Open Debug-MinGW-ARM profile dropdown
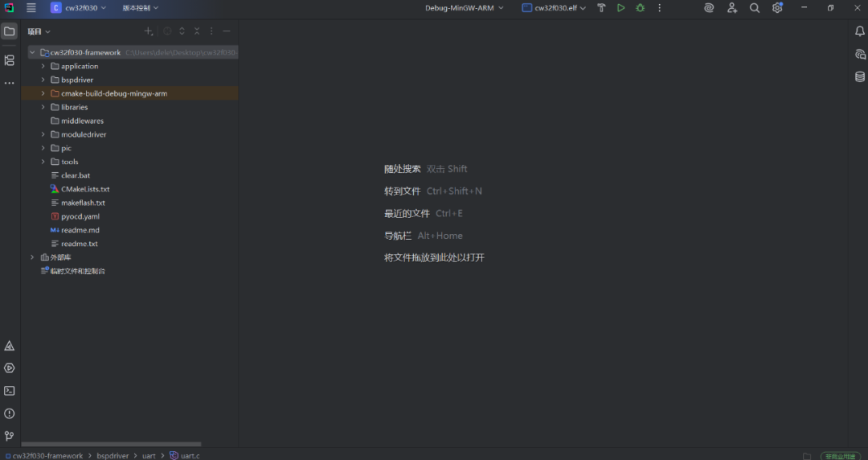The width and height of the screenshot is (868, 460). 465,8
